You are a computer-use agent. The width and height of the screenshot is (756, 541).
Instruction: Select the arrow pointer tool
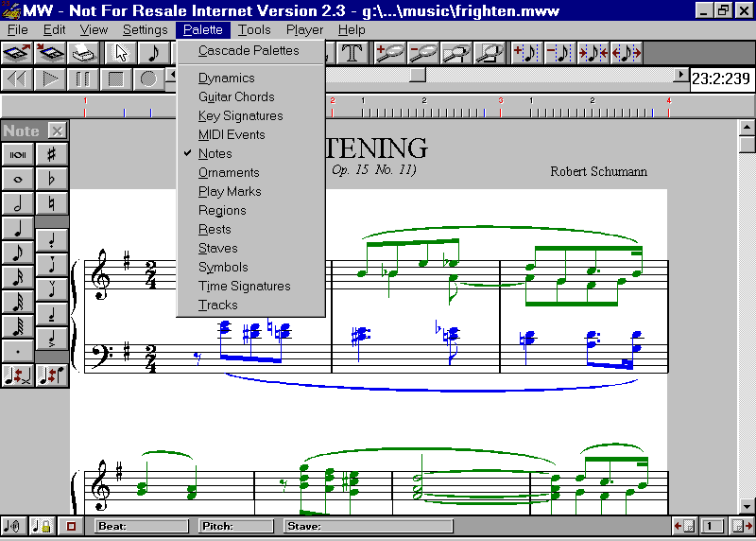point(121,53)
